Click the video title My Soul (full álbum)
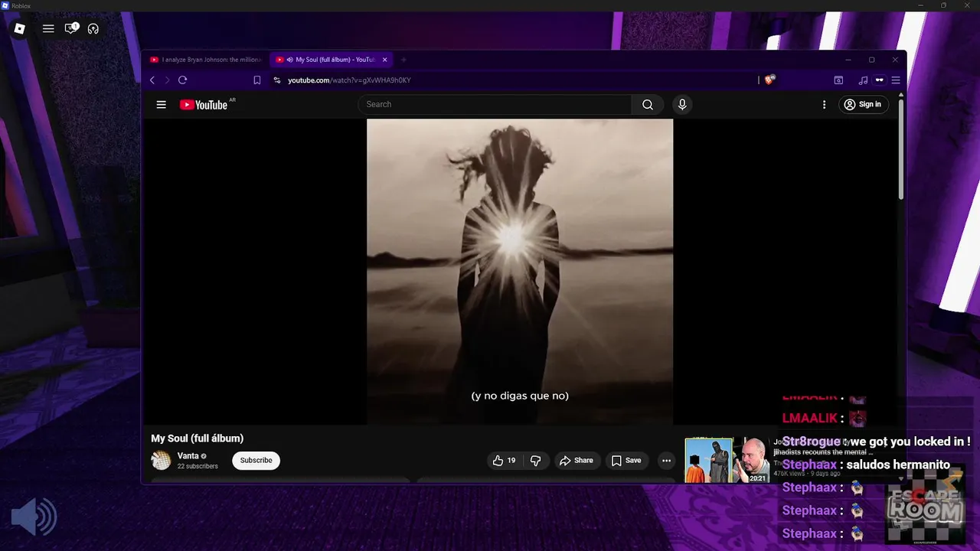 [197, 439]
